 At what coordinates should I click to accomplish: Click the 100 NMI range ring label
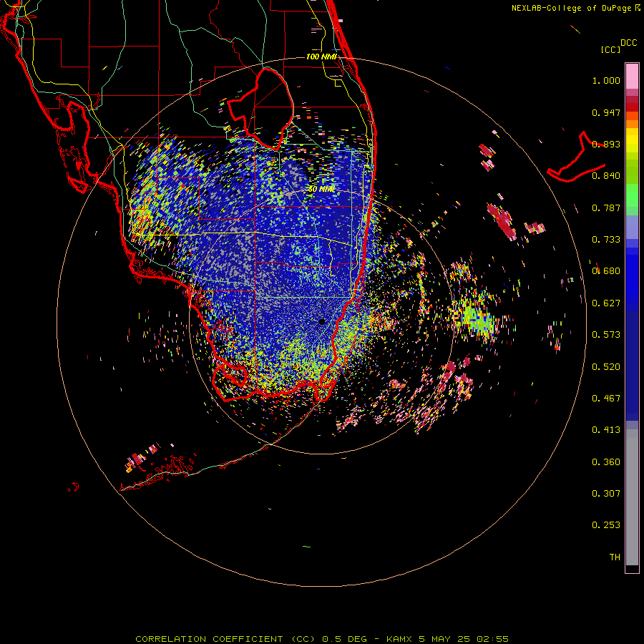pos(321,57)
